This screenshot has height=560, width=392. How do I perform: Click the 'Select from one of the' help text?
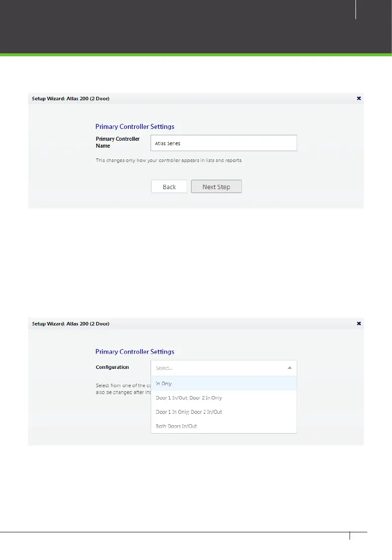tap(123, 389)
